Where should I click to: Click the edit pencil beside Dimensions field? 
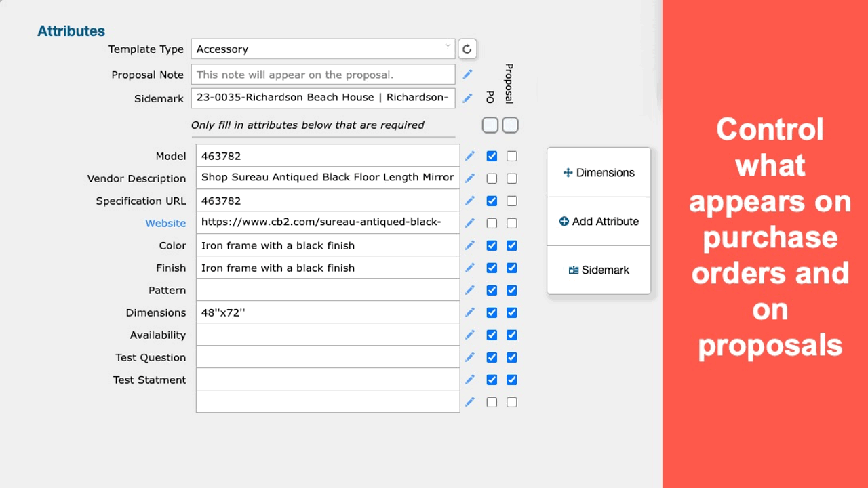pyautogui.click(x=470, y=312)
